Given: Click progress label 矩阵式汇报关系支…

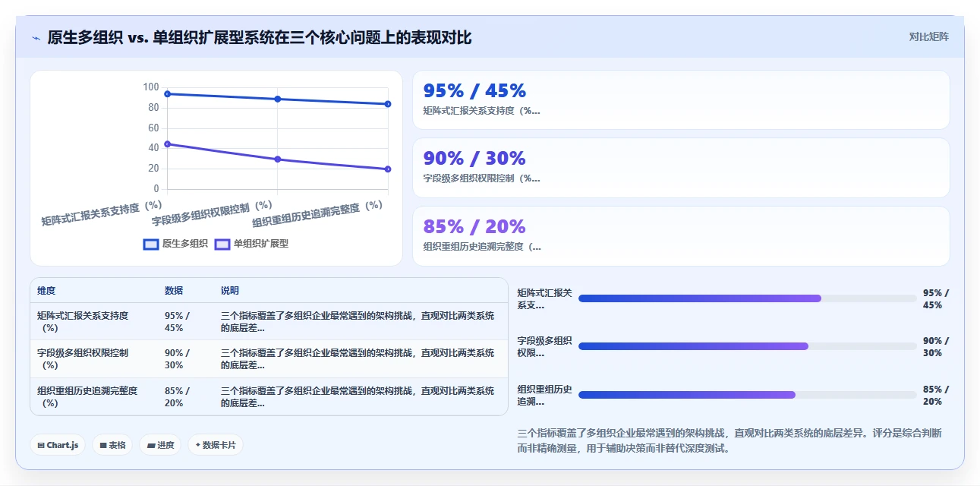Looking at the screenshot, I should coord(544,299).
